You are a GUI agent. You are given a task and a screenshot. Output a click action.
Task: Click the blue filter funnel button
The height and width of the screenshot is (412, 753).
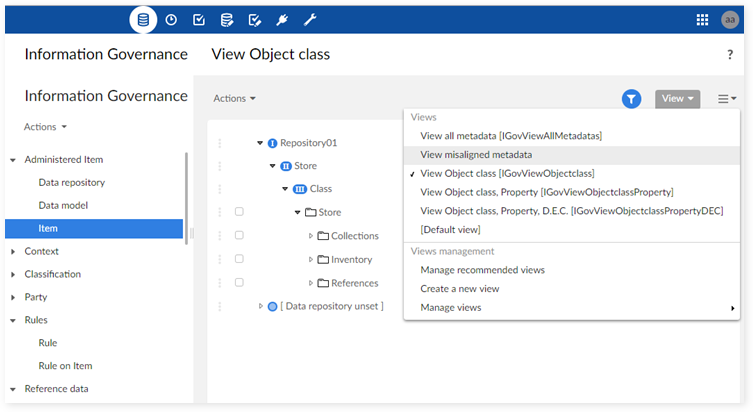point(631,98)
